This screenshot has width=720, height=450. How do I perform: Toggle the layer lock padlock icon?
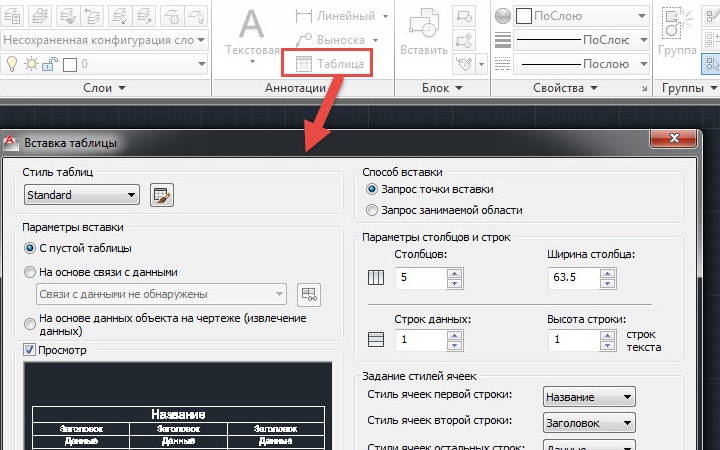pos(50,64)
